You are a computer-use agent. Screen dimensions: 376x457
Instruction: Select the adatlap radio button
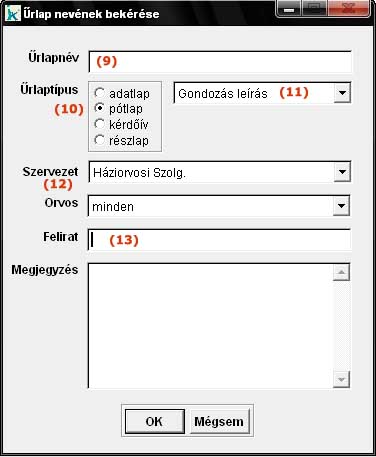click(99, 93)
